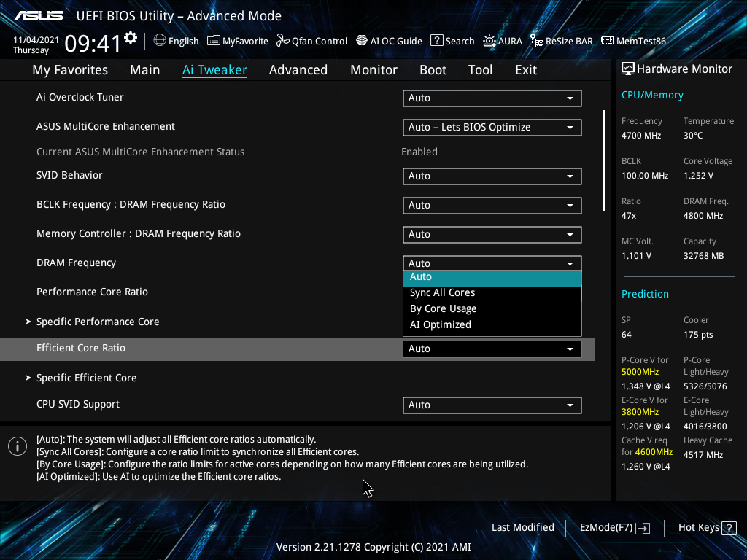Click Prediction section heading
This screenshot has height=560, width=747.
645,295
